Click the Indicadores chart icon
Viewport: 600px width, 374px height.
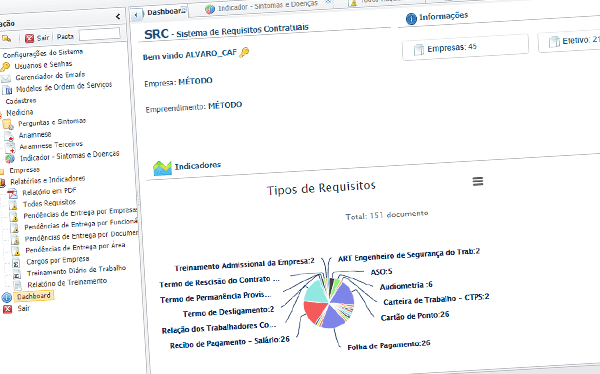(162, 168)
